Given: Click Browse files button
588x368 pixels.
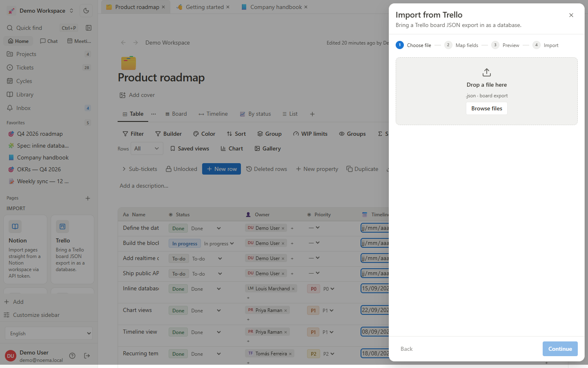Looking at the screenshot, I should (x=487, y=108).
